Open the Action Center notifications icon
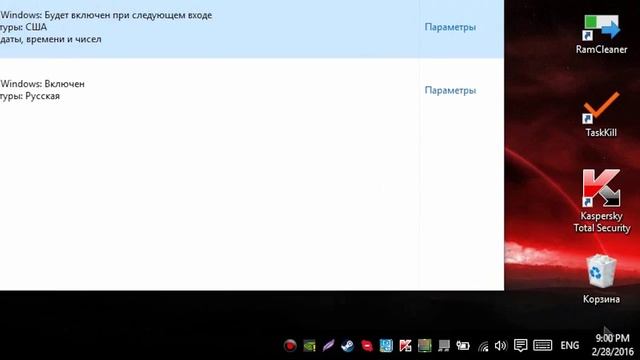 (x=520, y=345)
